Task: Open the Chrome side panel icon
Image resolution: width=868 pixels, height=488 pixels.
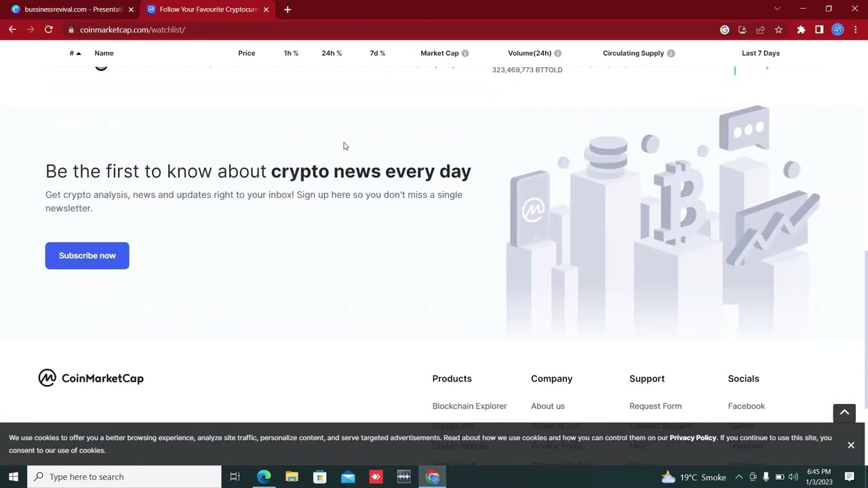Action: [x=819, y=30]
